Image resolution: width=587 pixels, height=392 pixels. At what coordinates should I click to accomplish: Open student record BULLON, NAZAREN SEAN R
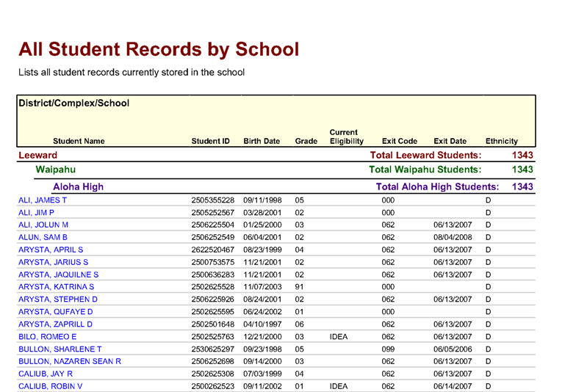70,361
